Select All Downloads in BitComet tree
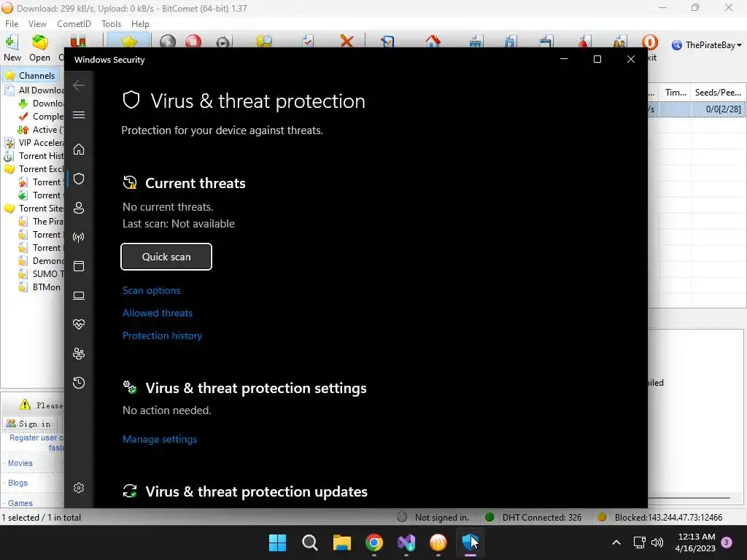Image resolution: width=747 pixels, height=560 pixels. (34, 90)
